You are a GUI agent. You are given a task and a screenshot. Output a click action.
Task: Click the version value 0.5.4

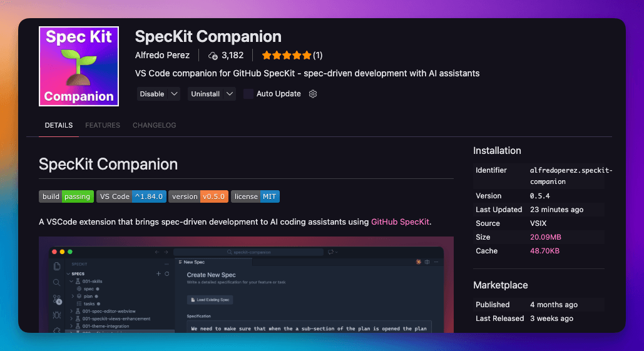click(x=539, y=196)
